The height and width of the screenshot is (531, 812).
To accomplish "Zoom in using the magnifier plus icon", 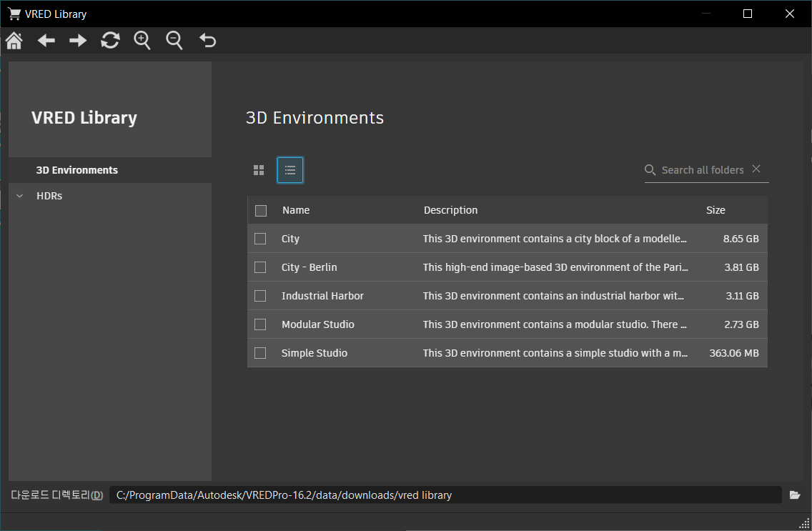I will [x=142, y=41].
